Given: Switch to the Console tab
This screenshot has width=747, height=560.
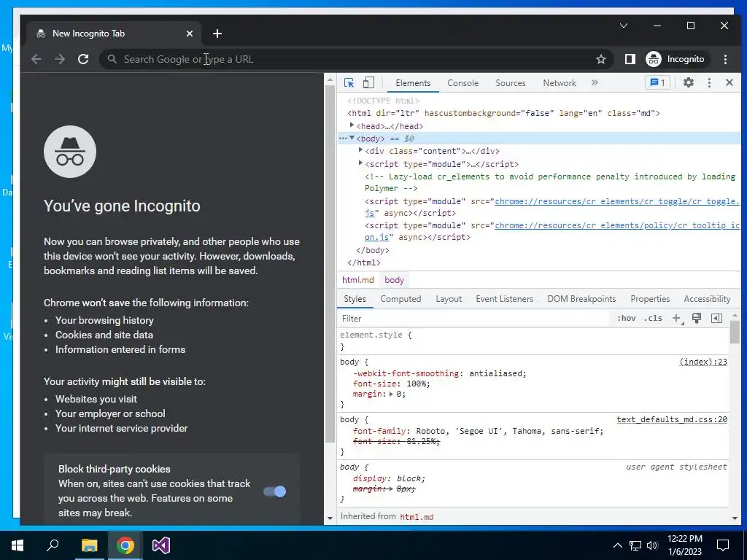Looking at the screenshot, I should pyautogui.click(x=462, y=83).
